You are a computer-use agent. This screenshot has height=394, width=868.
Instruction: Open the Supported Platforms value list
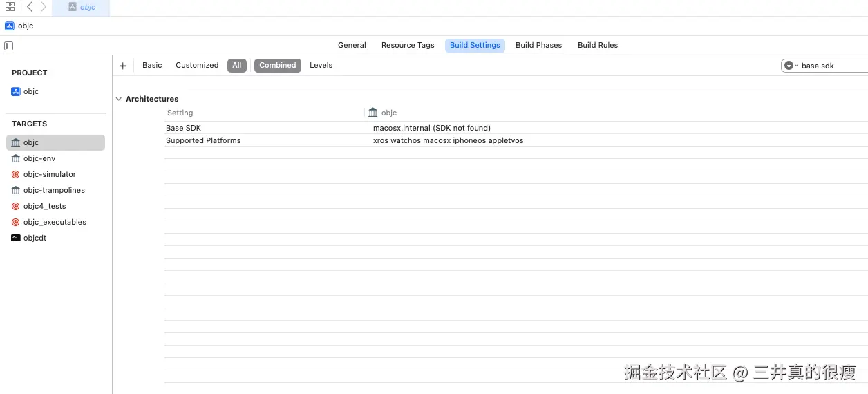(x=449, y=140)
